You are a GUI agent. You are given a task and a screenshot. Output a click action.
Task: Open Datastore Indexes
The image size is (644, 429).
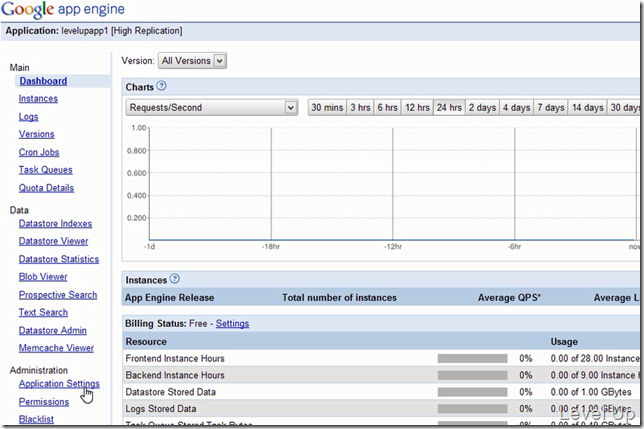[55, 224]
